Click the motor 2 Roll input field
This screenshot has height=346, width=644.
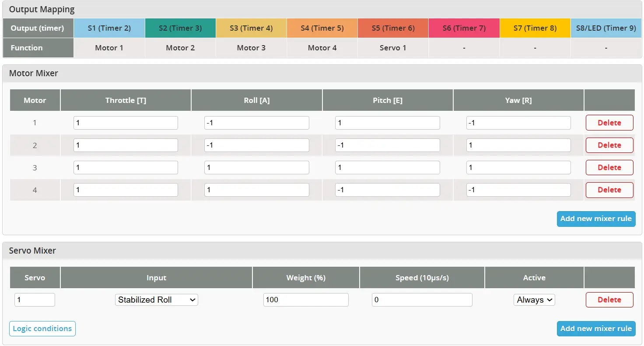coord(257,145)
